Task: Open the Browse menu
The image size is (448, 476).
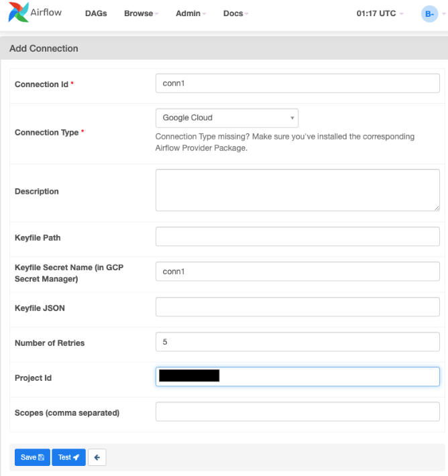Action: (x=142, y=13)
